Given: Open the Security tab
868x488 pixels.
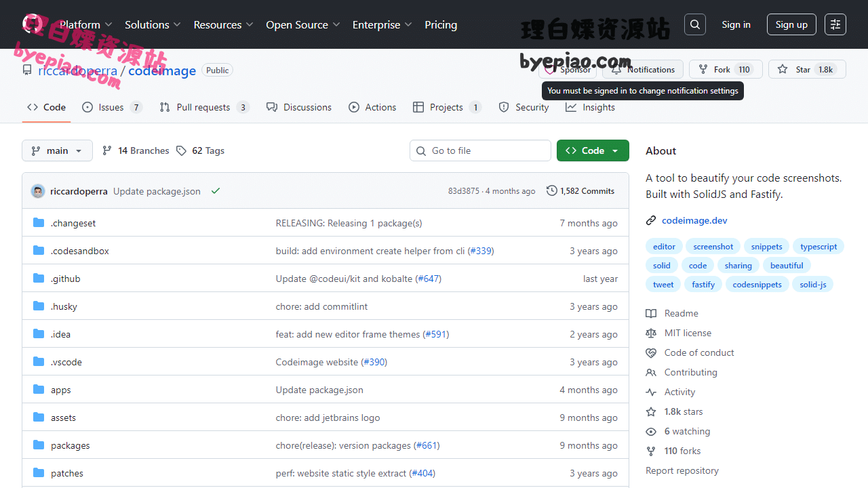Looking at the screenshot, I should [x=524, y=107].
